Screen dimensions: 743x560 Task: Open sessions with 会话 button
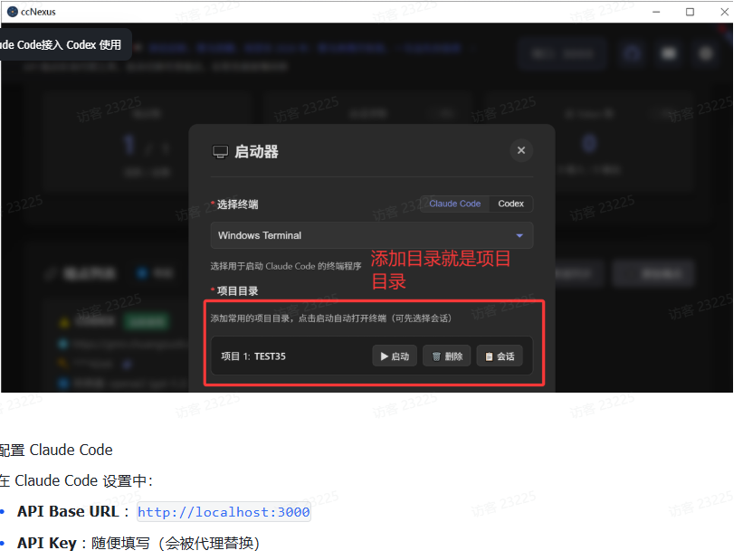pos(500,356)
